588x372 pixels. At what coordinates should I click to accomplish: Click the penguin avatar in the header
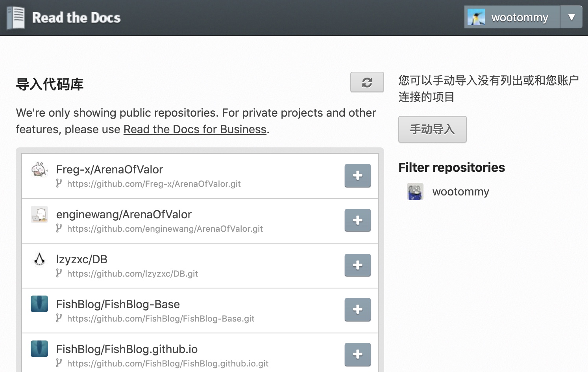pyautogui.click(x=476, y=17)
